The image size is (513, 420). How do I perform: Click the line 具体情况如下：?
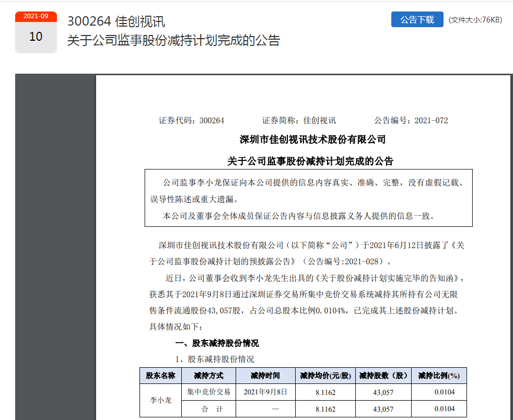(176, 326)
